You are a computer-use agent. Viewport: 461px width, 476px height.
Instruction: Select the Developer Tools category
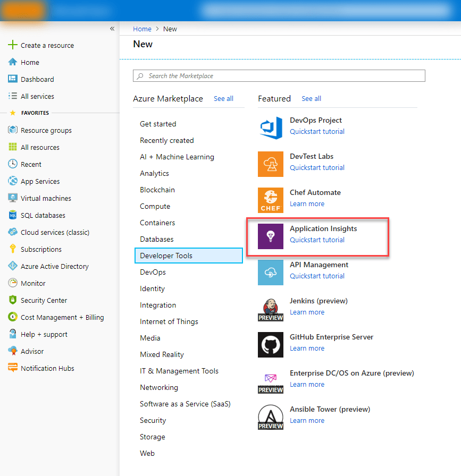pos(189,256)
